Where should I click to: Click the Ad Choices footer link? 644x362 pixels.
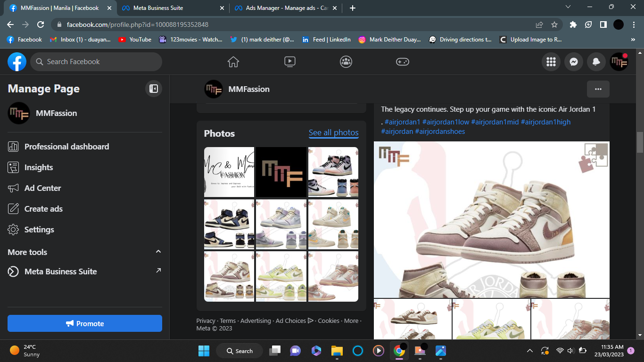[x=295, y=321]
